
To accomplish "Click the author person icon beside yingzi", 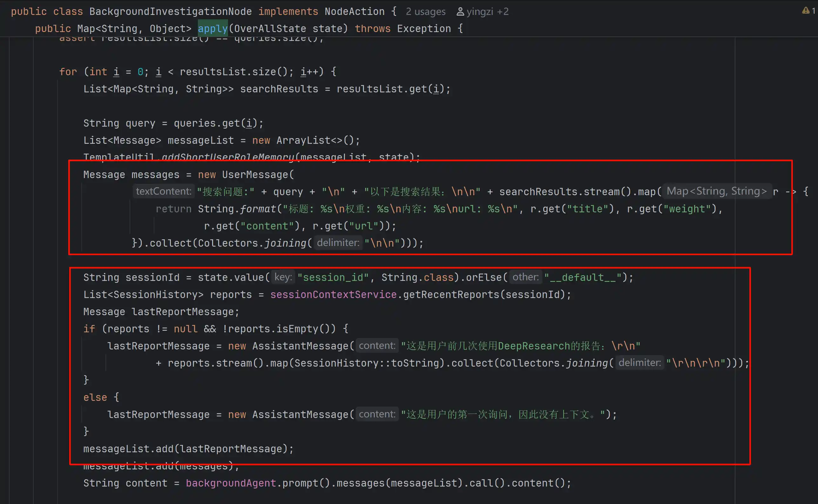I will (x=460, y=12).
